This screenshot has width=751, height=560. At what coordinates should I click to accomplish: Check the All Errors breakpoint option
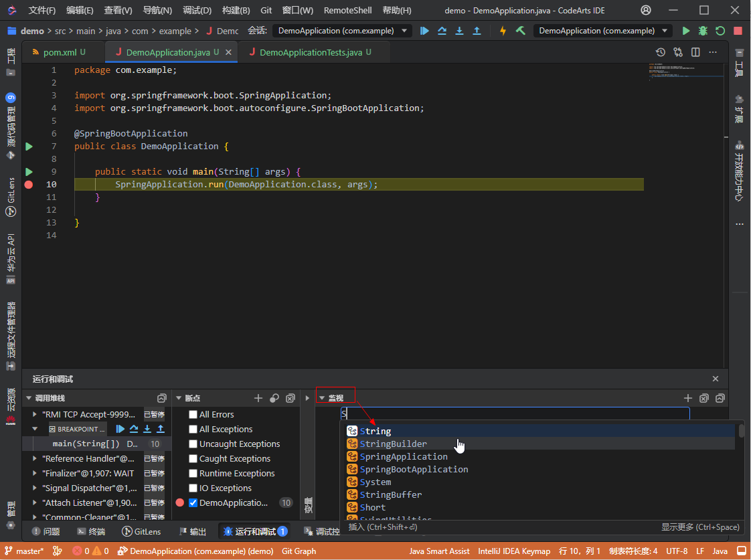click(x=193, y=414)
